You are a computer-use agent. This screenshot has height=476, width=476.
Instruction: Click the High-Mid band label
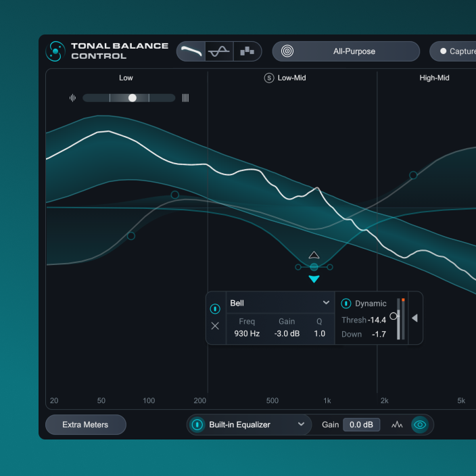(434, 78)
